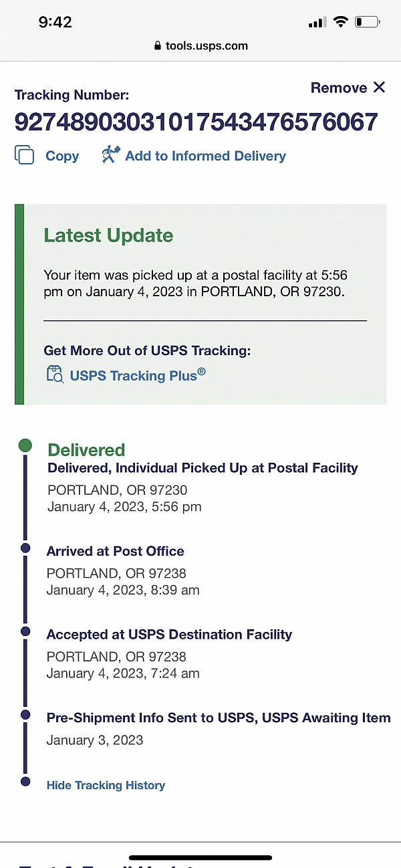Tap the Informed Delivery mail carrier icon
The image size is (401, 868).
point(110,155)
